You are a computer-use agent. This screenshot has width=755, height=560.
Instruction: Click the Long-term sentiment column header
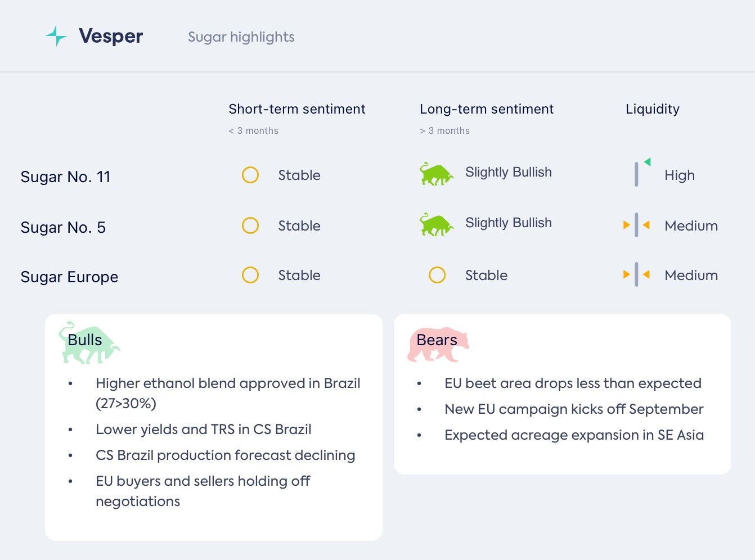(x=486, y=109)
